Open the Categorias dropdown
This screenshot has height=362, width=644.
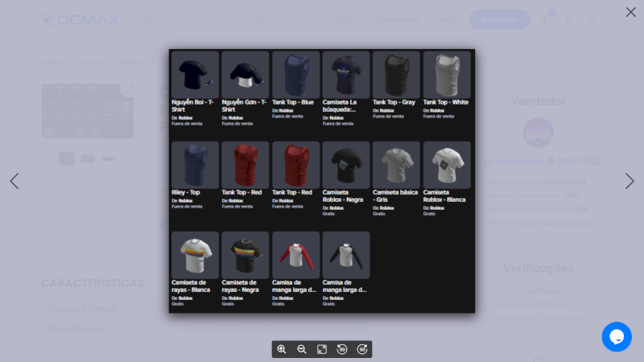(x=401, y=19)
